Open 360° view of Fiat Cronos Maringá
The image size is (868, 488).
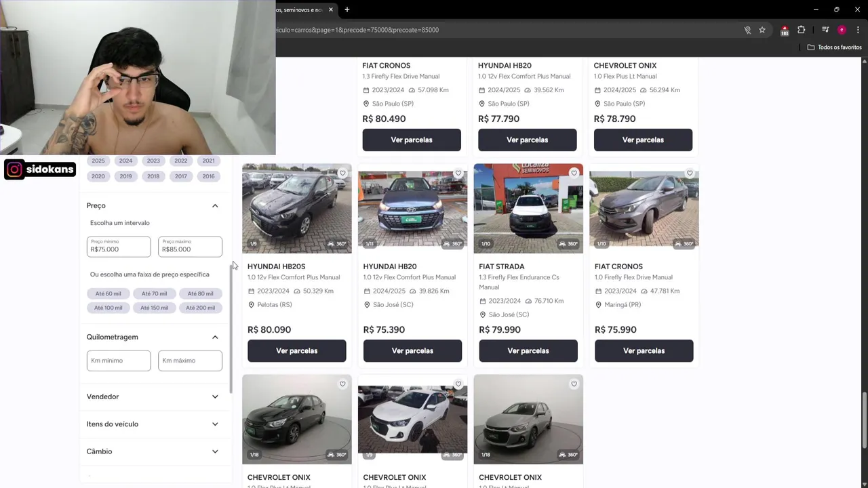click(x=684, y=244)
